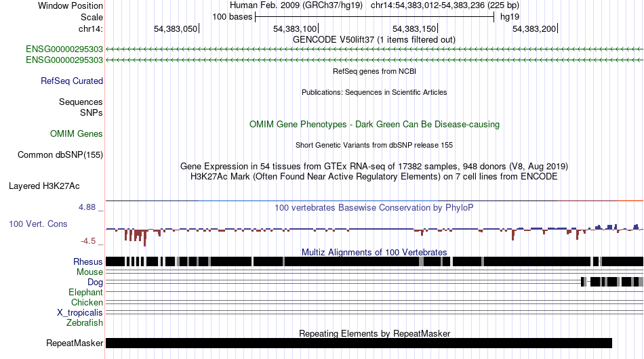This screenshot has height=359, width=644.
Task: Open Common dbSNP(155) track label
Action: [60, 154]
